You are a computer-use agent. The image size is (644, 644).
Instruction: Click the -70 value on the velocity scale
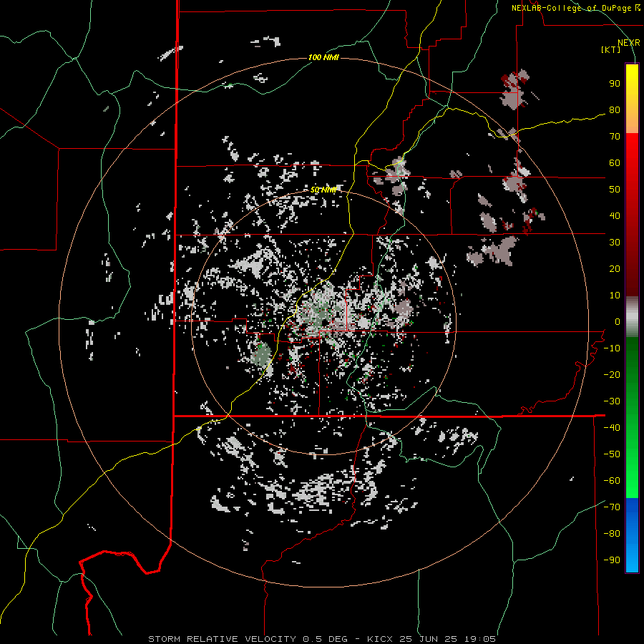click(x=612, y=507)
